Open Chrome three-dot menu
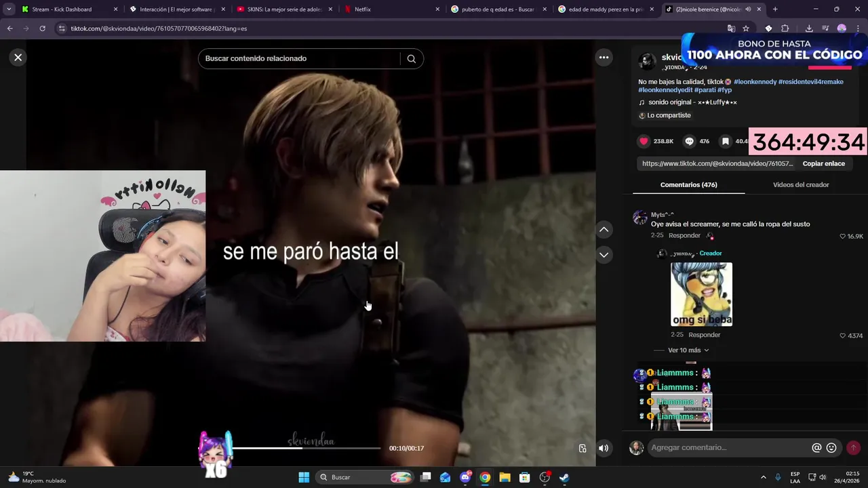The image size is (868, 488). (x=857, y=28)
